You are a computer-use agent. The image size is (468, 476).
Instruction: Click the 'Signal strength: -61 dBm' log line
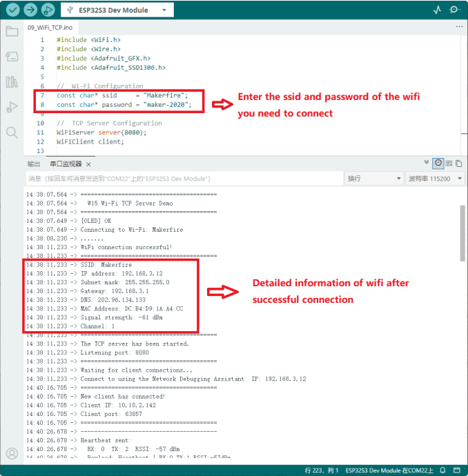(x=95, y=317)
